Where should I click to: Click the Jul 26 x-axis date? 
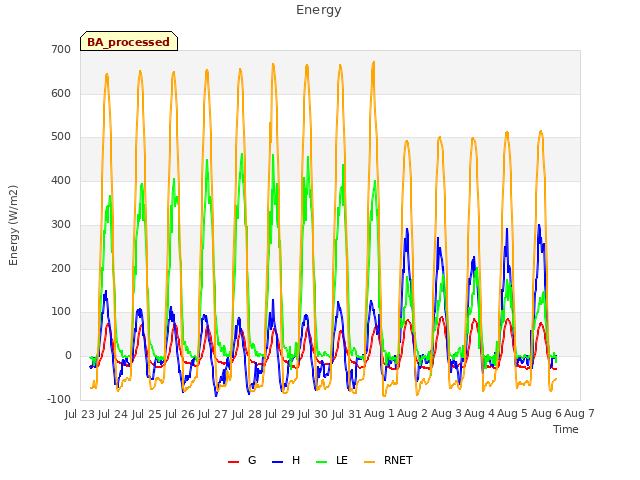(180, 414)
